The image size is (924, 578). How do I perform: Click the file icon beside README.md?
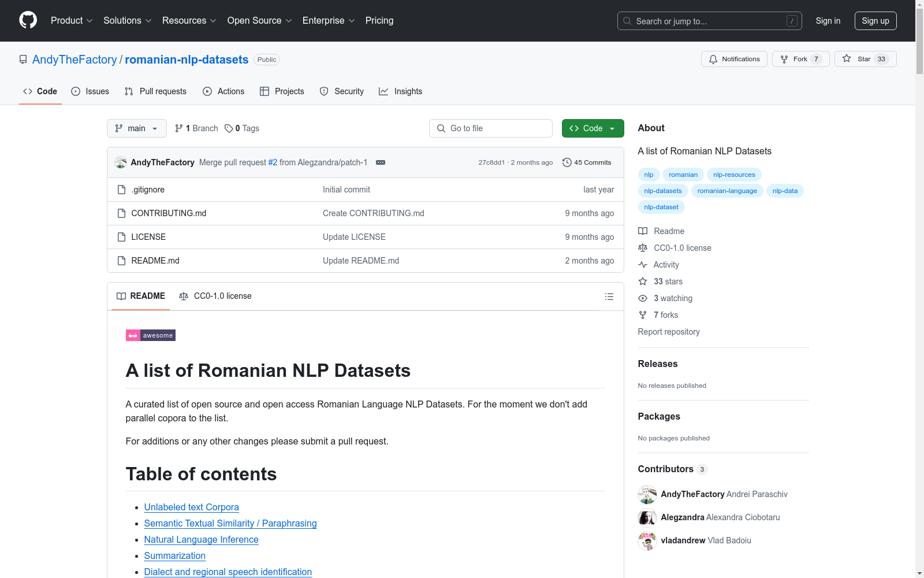(x=121, y=261)
